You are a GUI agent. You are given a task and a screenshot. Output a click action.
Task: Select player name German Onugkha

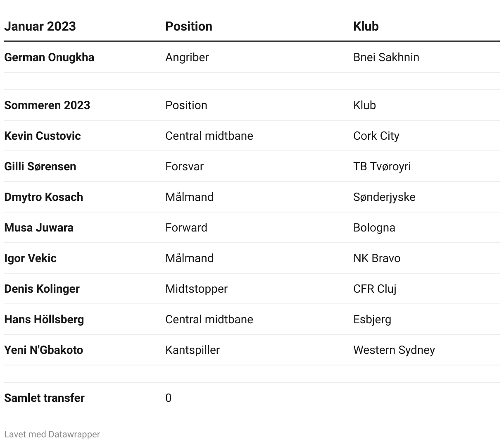[49, 57]
